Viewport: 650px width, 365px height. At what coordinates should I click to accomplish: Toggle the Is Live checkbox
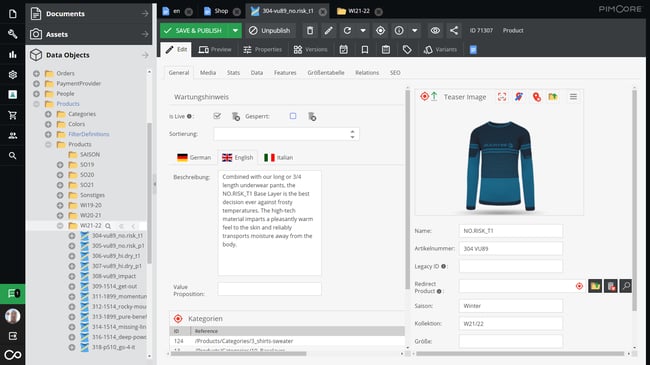(x=217, y=116)
